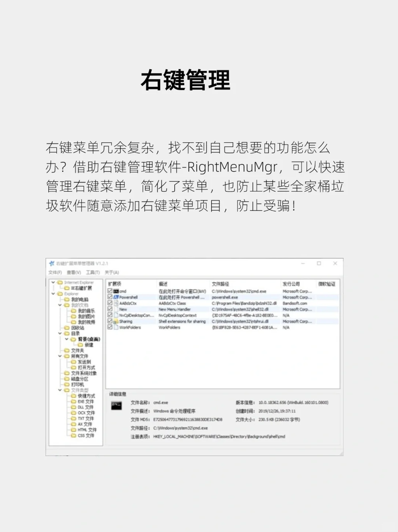Collapse the 所有文件 tree node
Image resolution: width=398 pixels, height=532 pixels.
(59, 356)
